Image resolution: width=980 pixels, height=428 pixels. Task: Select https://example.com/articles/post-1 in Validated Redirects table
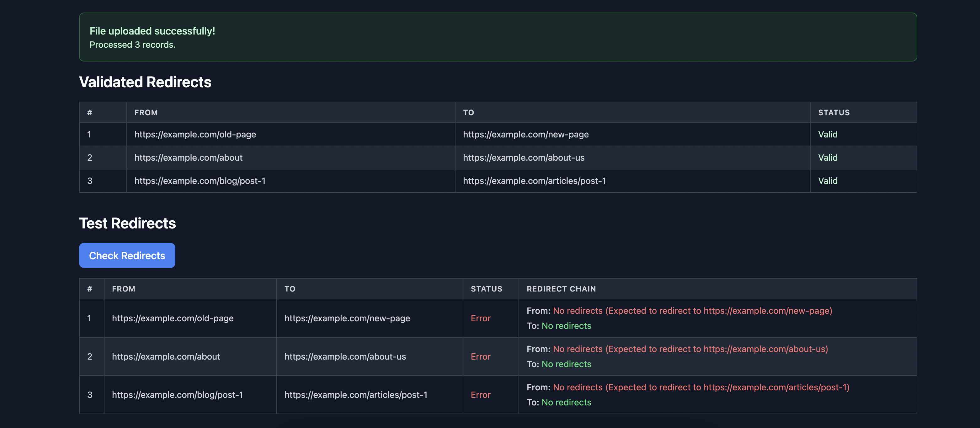pyautogui.click(x=534, y=181)
